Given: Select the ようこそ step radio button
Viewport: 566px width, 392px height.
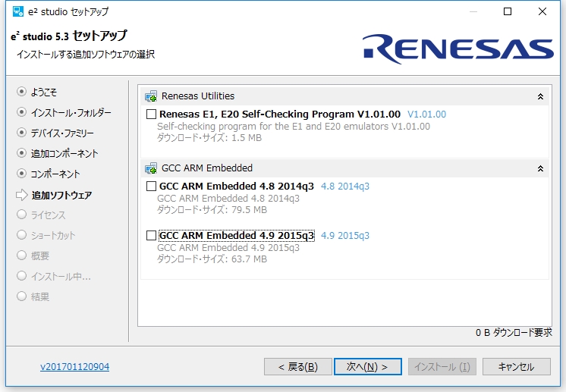Looking at the screenshot, I should click(x=22, y=92).
